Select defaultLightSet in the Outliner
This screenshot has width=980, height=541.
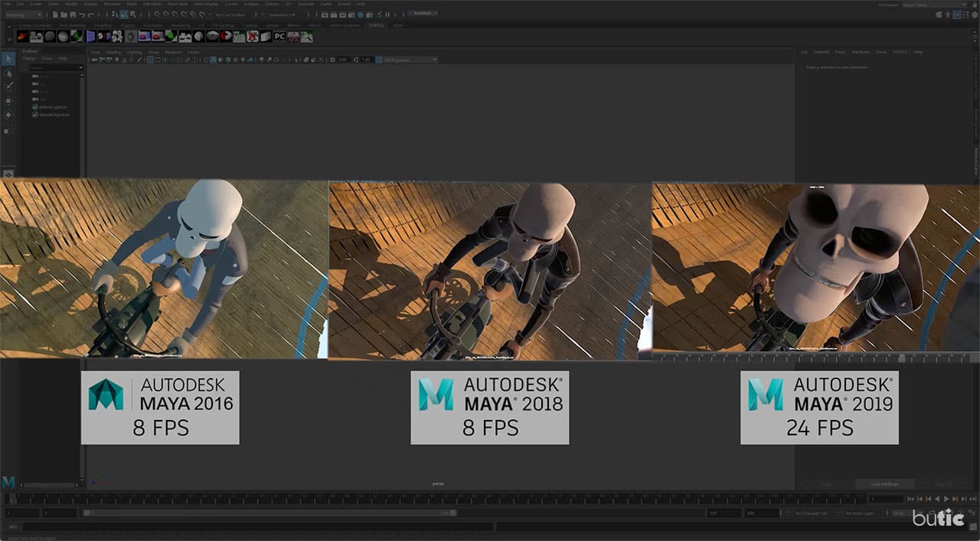click(x=54, y=107)
